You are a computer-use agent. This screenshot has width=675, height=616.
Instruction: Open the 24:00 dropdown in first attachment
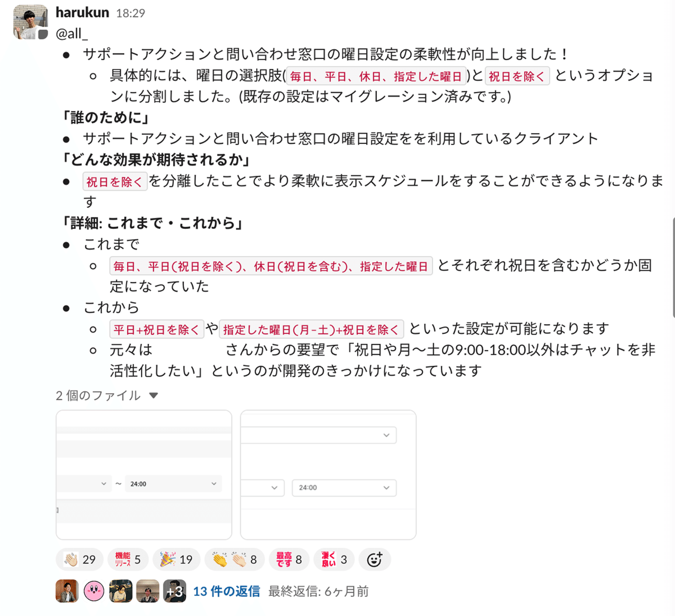point(173,484)
